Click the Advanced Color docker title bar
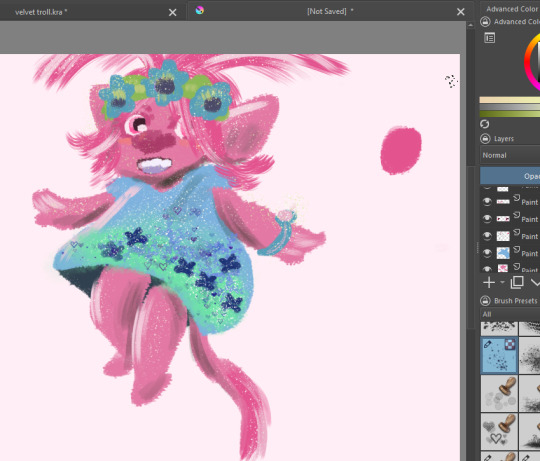 coord(512,9)
